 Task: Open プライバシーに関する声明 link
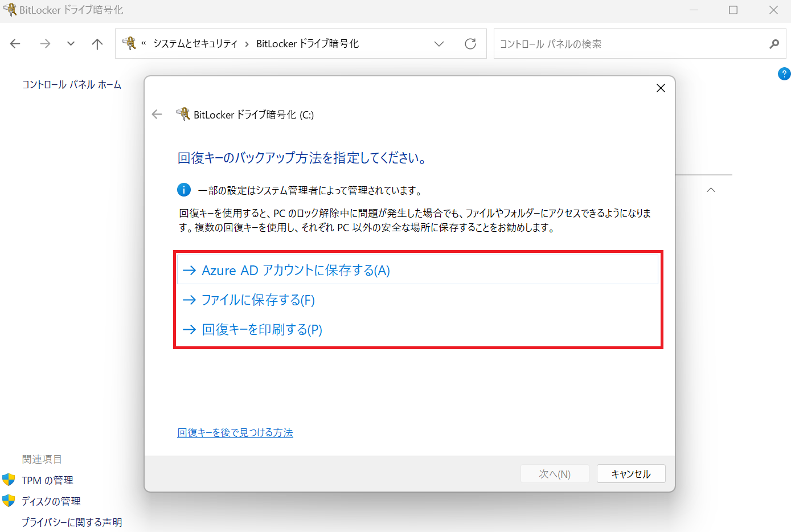72,522
